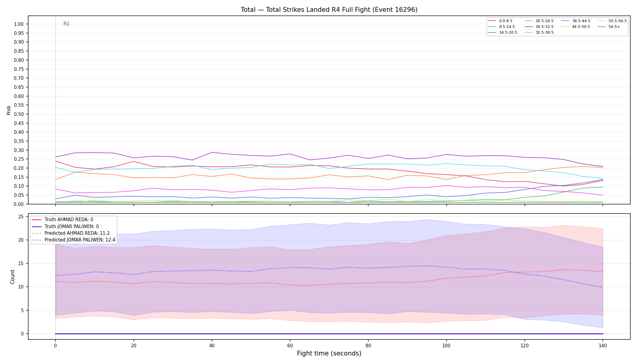Select the 32.5-38.5 legend entry

[539, 32]
